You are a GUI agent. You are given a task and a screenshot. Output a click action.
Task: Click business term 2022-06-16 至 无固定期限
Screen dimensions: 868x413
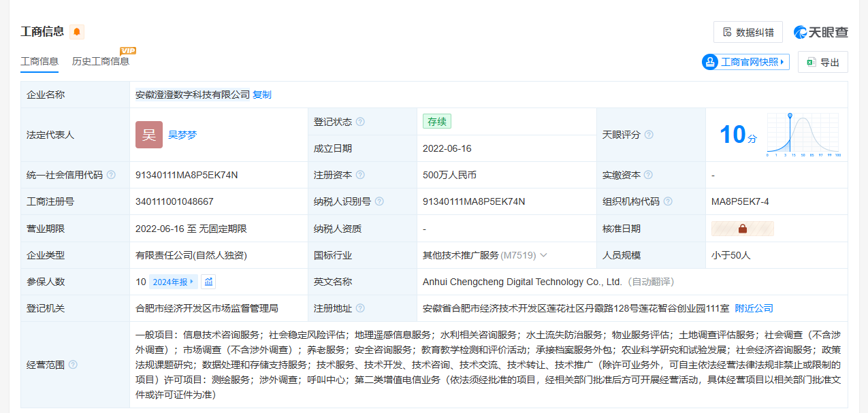pos(191,229)
